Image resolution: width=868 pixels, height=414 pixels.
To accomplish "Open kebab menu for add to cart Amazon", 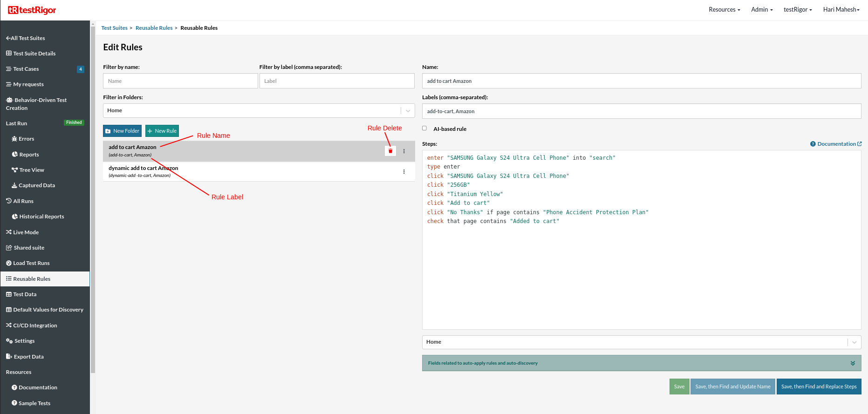I will click(404, 151).
